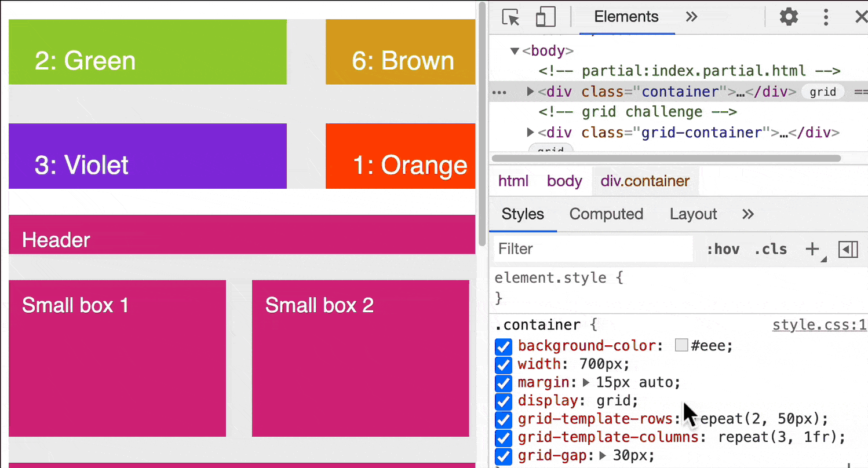Image resolution: width=868 pixels, height=468 pixels.
Task: Click the Filter styles input field
Action: click(593, 249)
